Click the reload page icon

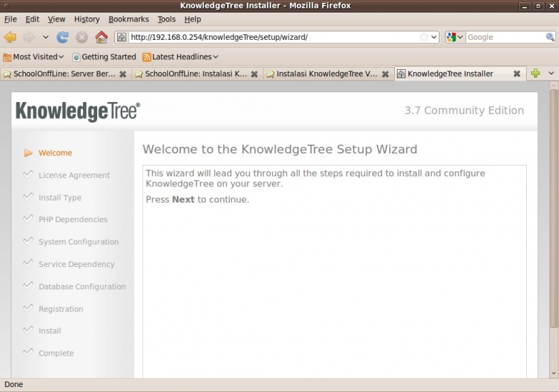(x=63, y=37)
